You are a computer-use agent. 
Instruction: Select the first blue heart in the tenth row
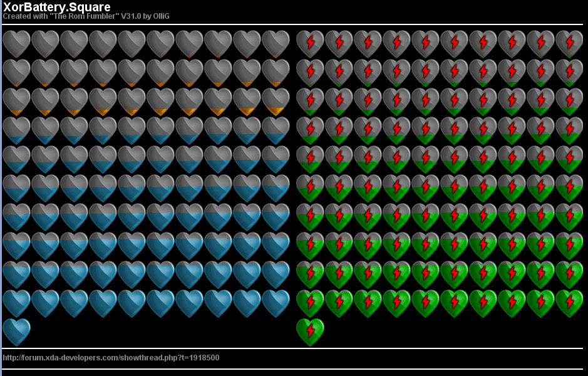pyautogui.click(x=16, y=304)
